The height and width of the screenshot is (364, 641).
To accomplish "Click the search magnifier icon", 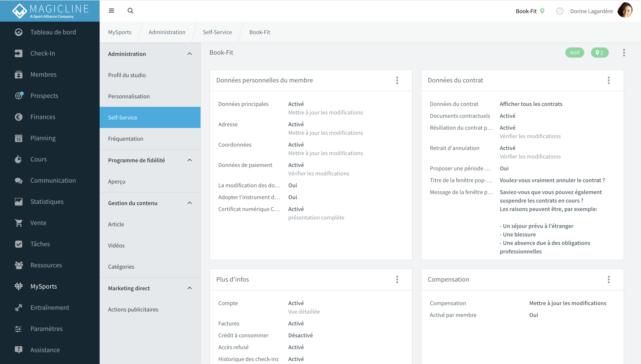I will click(130, 11).
